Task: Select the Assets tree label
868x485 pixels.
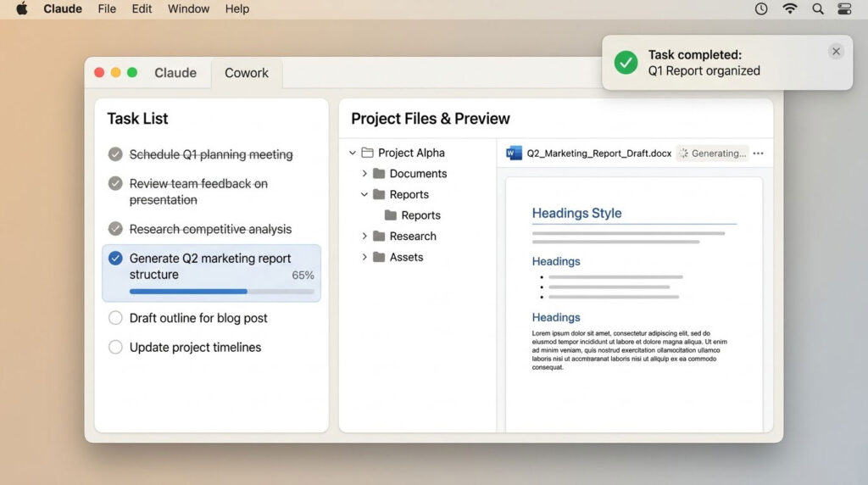Action: 406,257
